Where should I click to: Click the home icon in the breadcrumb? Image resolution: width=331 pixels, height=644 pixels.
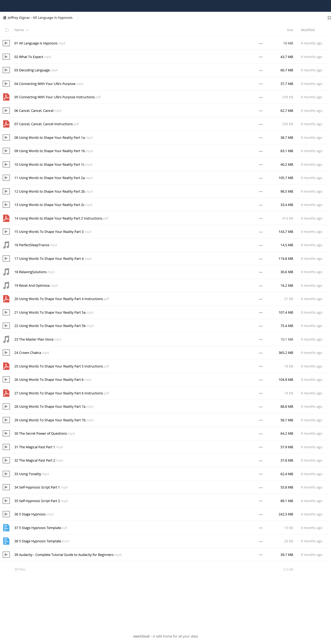[x=4, y=18]
